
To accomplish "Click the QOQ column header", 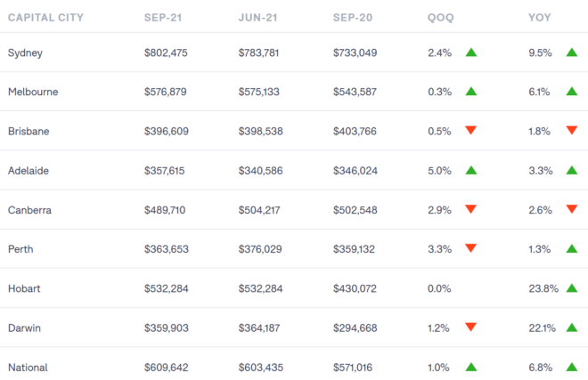I will (441, 17).
